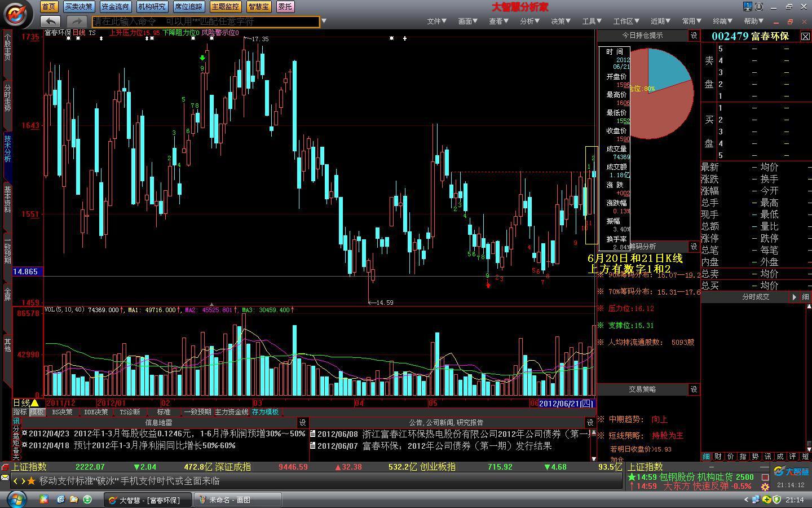Click the gear icon beside the news ticker
The width and height of the screenshot is (812, 508).
765,487
